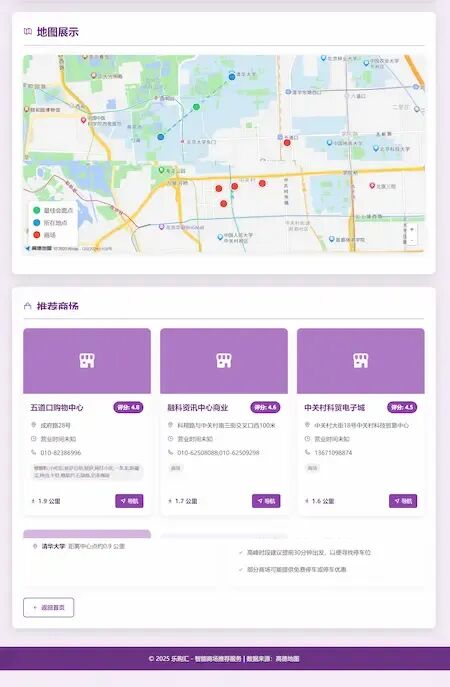The width and height of the screenshot is (450, 687).
Task: Click phone numbers 010-62508088,010-62509298
Action: [x=218, y=453]
